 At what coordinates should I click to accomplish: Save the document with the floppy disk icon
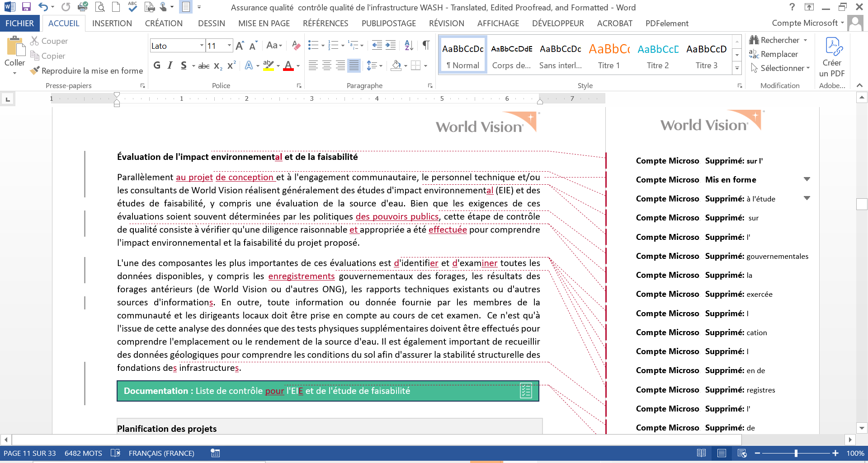(x=26, y=7)
